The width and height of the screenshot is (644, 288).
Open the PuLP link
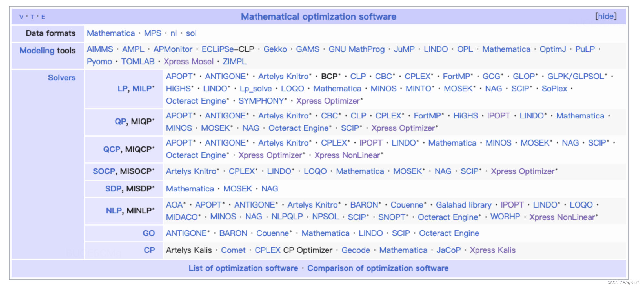585,49
